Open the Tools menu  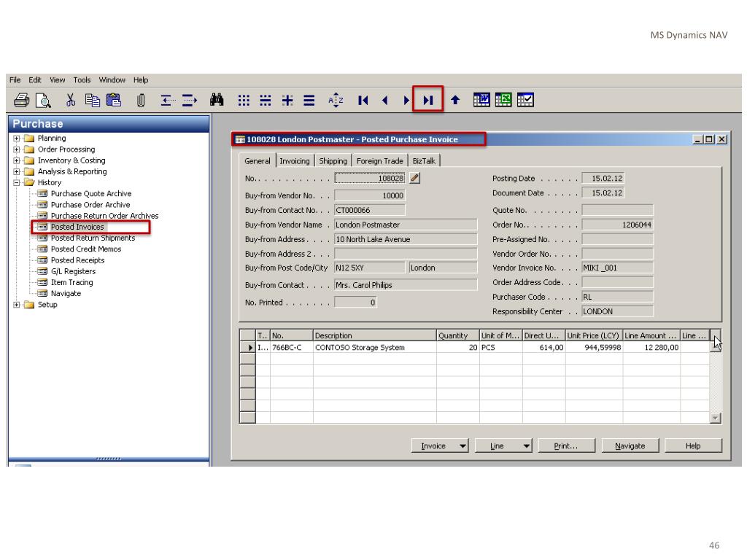click(x=82, y=80)
